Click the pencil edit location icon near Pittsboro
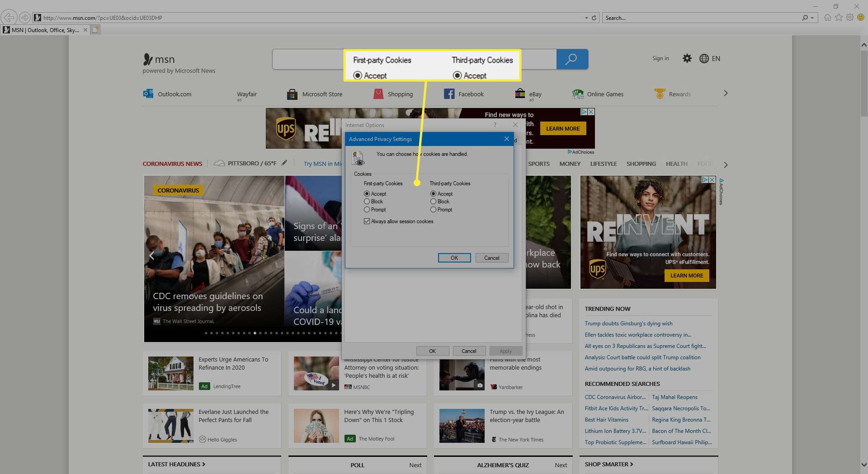This screenshot has width=868, height=474. (284, 163)
